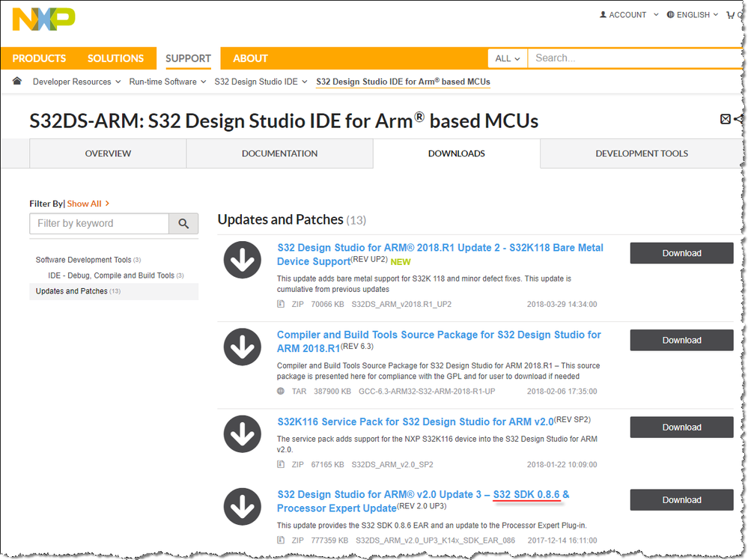Screen dimensions: 748x560
Task: Switch to the DOCUMENTATION tab
Action: pyautogui.click(x=279, y=153)
